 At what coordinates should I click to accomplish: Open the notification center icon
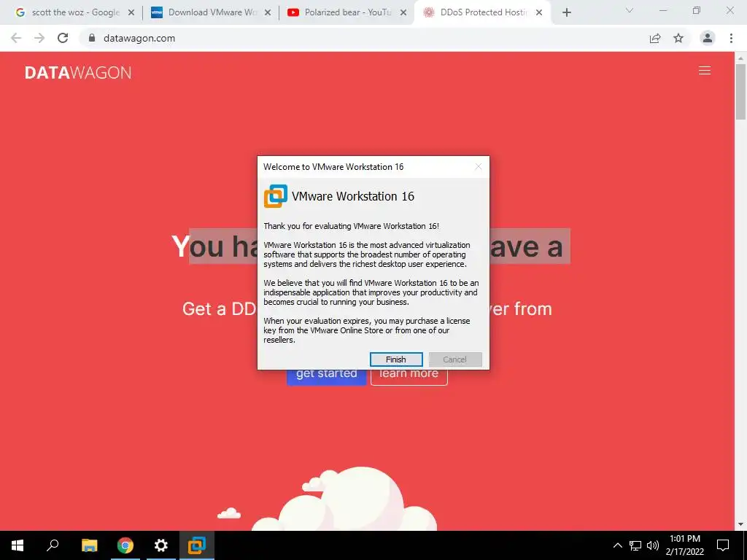(723, 545)
